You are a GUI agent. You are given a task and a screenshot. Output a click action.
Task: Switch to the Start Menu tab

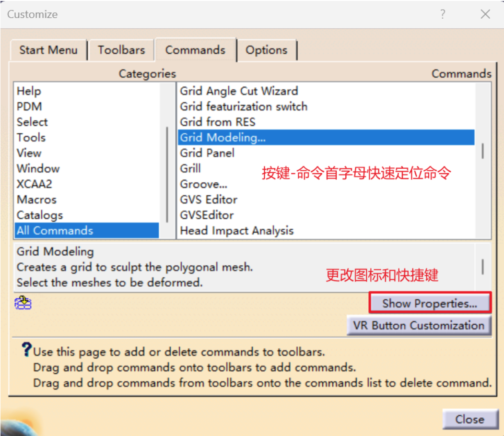tap(48, 50)
